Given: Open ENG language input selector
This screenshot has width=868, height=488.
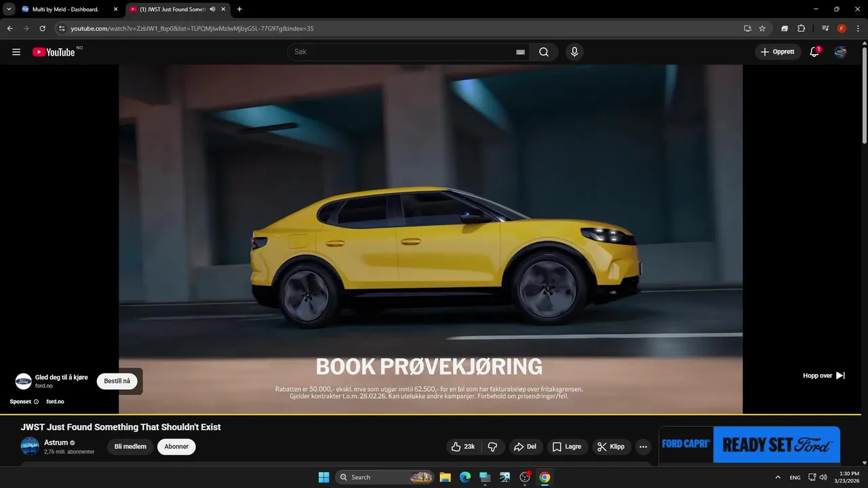Looking at the screenshot, I should (795, 477).
